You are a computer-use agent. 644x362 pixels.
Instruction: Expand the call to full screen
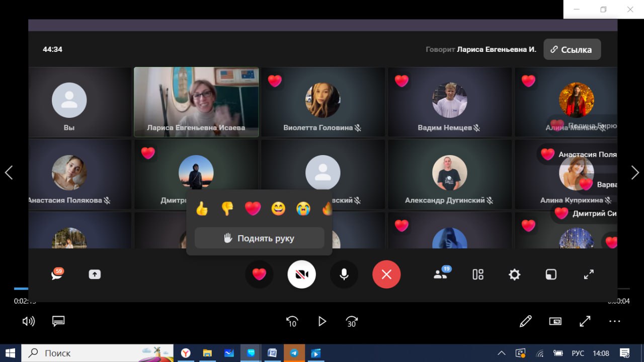(x=589, y=274)
